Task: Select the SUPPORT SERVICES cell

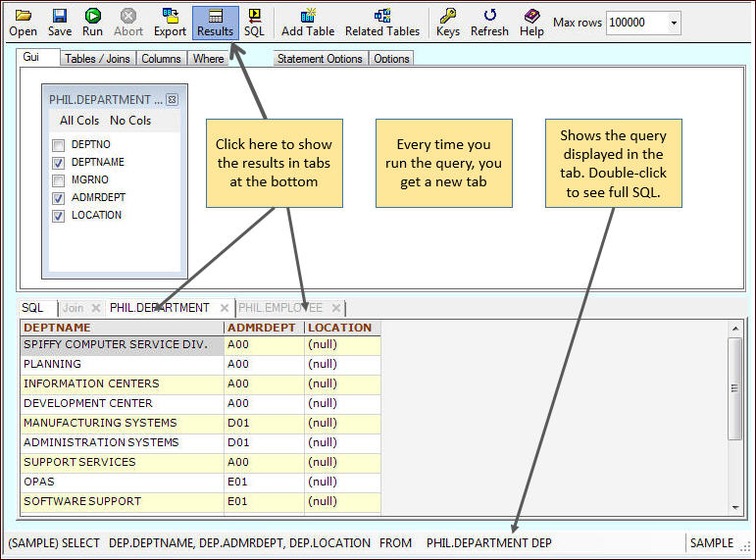Action: 123,462
